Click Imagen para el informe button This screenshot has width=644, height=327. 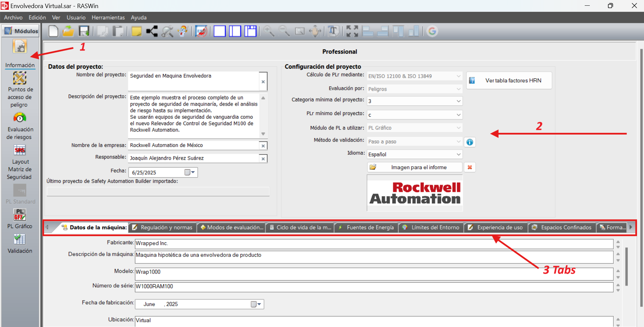[x=415, y=167]
